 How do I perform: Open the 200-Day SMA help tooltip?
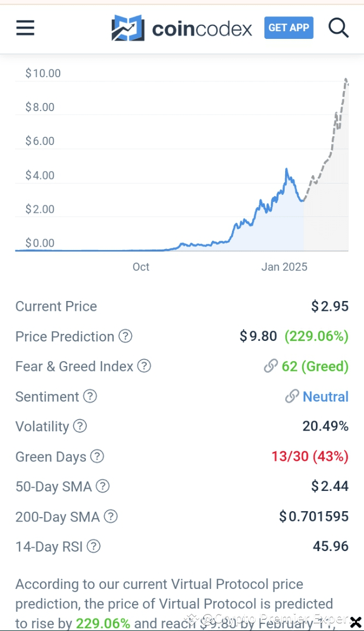click(111, 516)
